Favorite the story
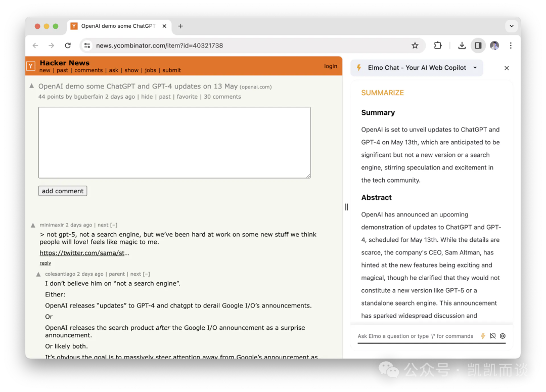 [x=187, y=97]
